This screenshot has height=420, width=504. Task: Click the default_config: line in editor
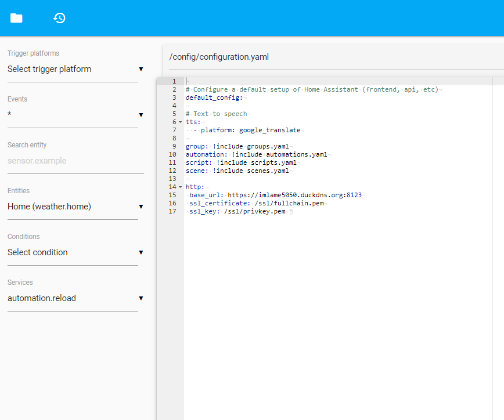pyautogui.click(x=214, y=97)
